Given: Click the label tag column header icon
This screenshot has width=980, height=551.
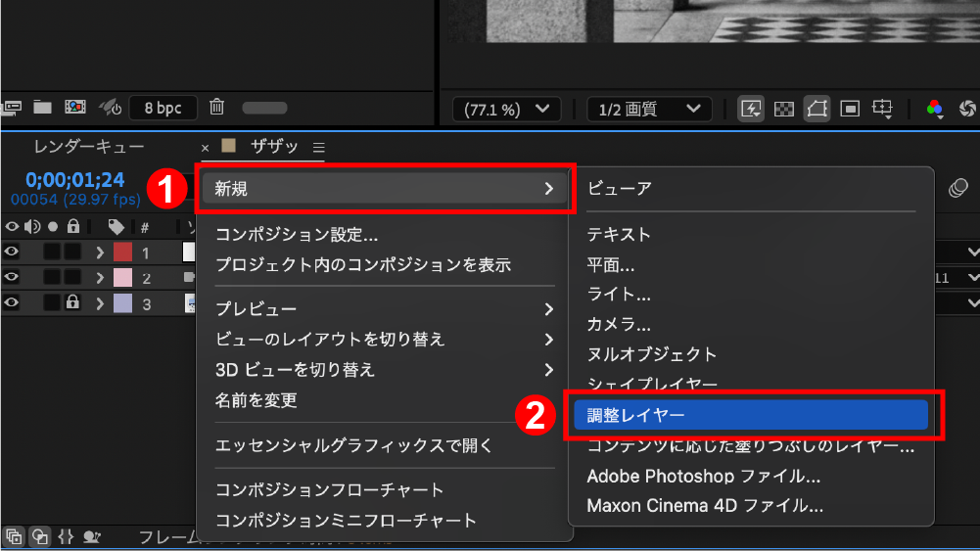Looking at the screenshot, I should pos(116,227).
